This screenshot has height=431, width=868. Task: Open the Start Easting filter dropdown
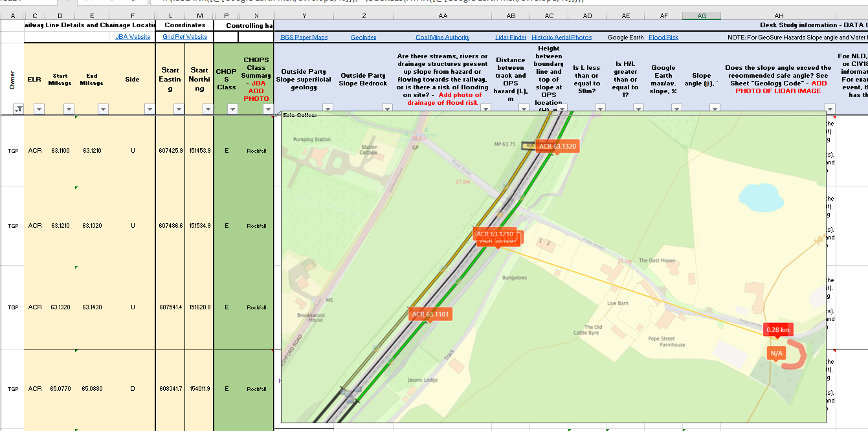(x=179, y=109)
